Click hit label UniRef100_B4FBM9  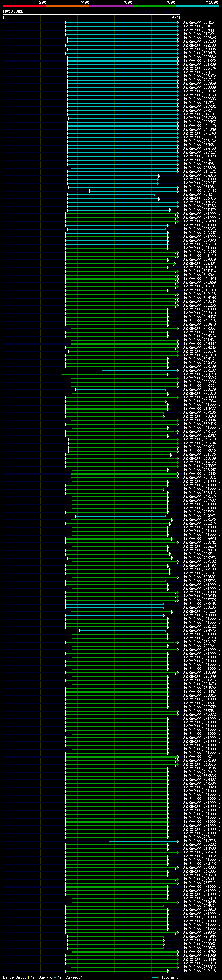(x=199, y=130)
